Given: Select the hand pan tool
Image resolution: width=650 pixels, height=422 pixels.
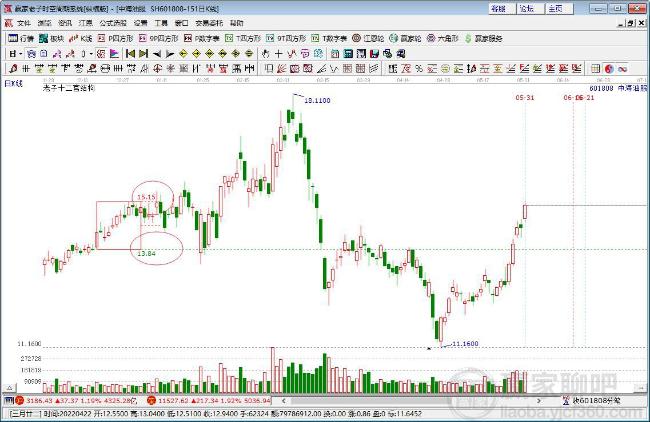Looking at the screenshot, I should (x=265, y=53).
